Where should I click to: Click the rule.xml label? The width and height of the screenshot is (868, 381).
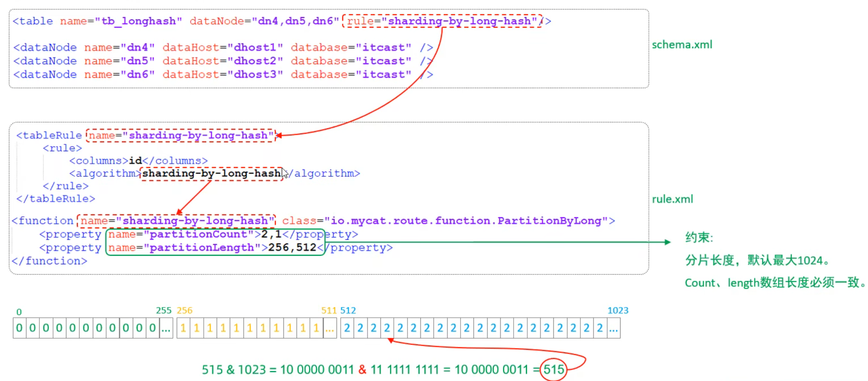tap(672, 199)
